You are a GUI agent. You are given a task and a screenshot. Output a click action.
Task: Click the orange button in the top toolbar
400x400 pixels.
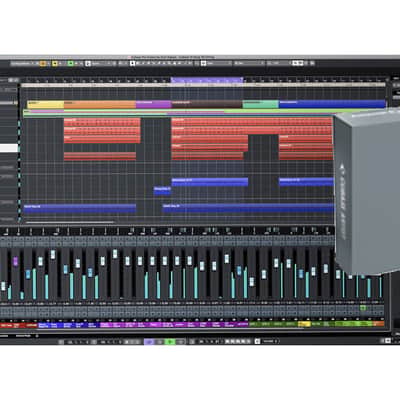[43, 63]
